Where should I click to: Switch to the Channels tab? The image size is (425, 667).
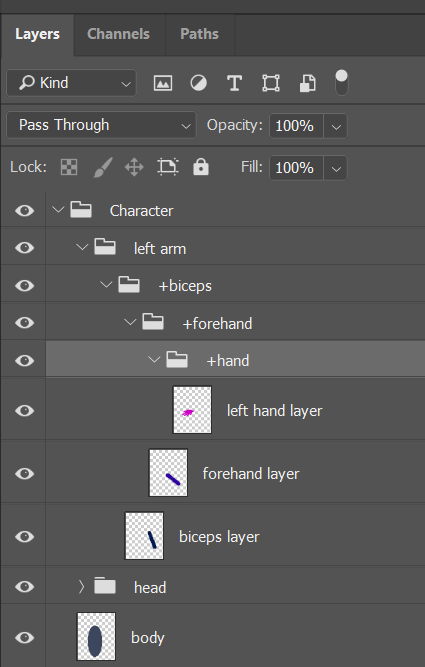click(x=118, y=34)
